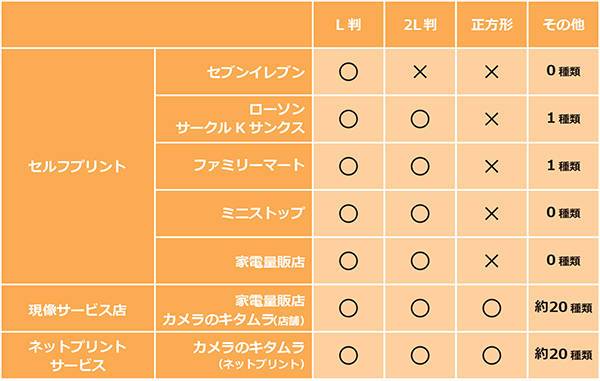600x381 pixels.
Task: Click the cross for セブンイレブン 正方形
Action: [x=491, y=72]
